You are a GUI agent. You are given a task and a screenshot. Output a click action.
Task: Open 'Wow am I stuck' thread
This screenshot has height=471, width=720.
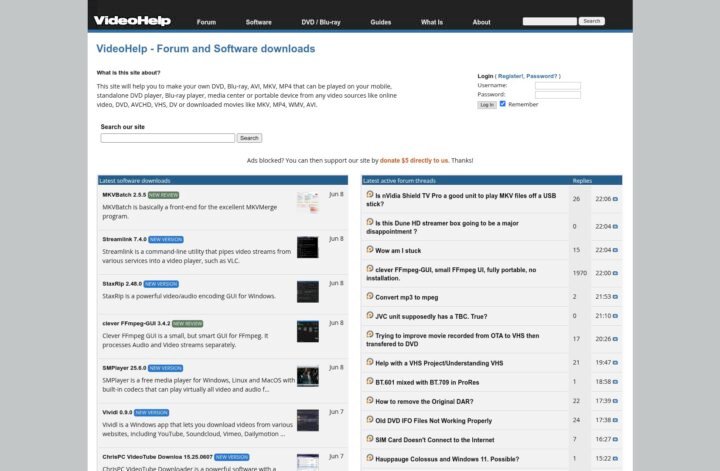(x=398, y=251)
